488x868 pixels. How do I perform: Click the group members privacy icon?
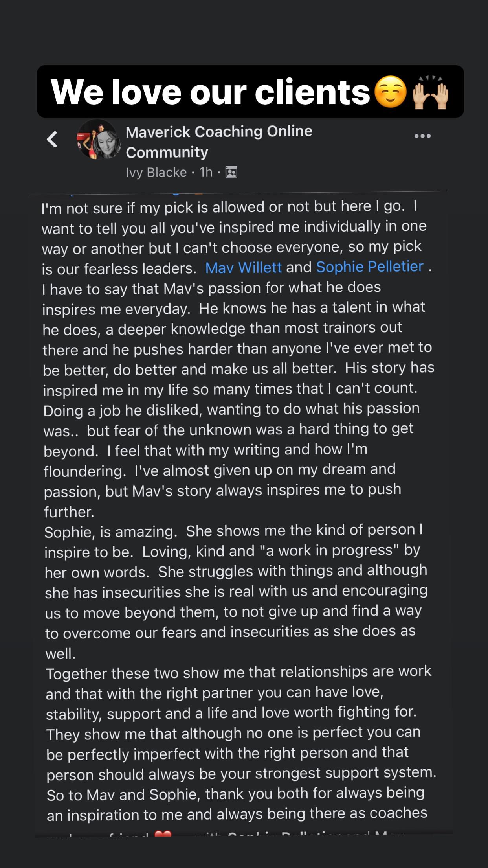point(231,172)
